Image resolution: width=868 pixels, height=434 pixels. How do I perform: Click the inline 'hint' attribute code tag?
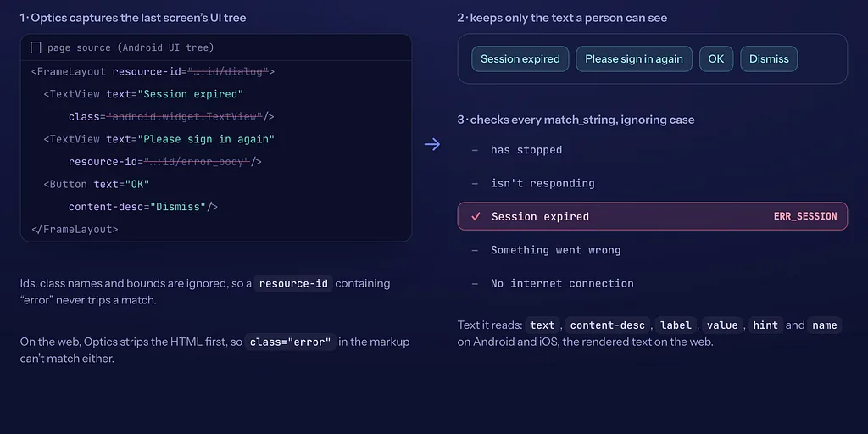(x=765, y=325)
